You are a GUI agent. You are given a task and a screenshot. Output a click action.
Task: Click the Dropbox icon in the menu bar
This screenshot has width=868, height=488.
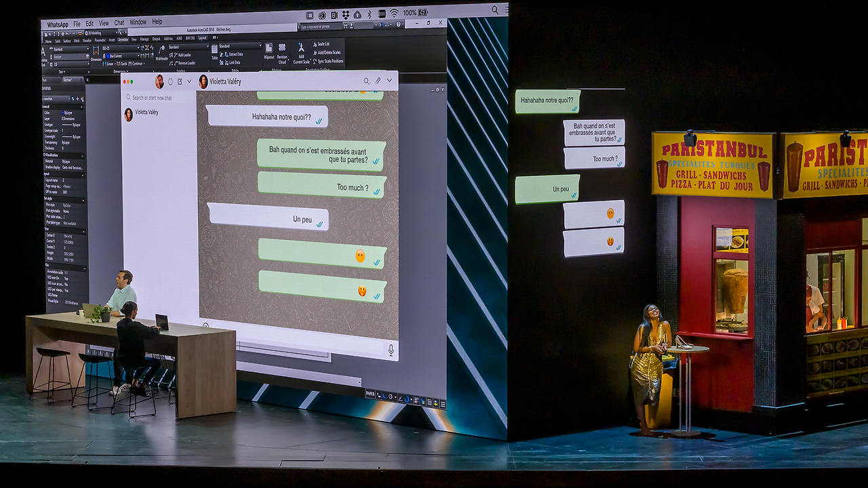[345, 15]
